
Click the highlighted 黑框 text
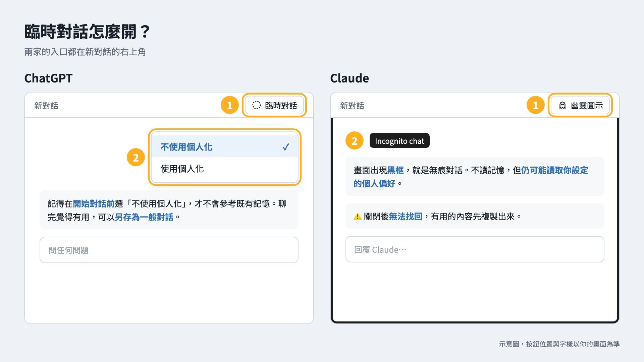[395, 170]
